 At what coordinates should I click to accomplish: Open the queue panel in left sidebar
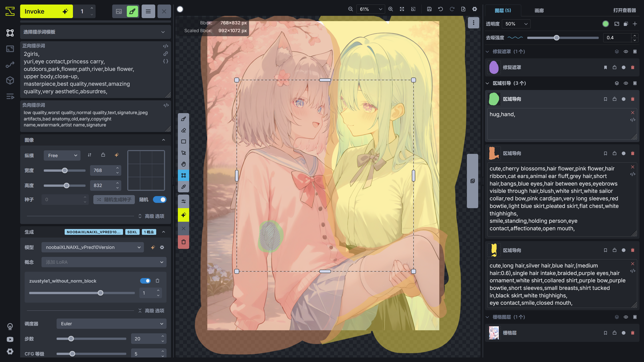pyautogui.click(x=10, y=97)
